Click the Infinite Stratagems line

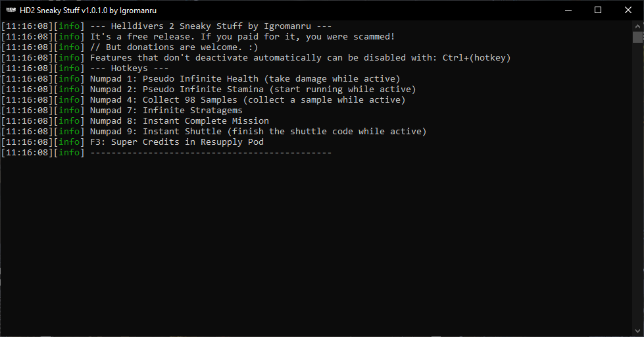122,111
